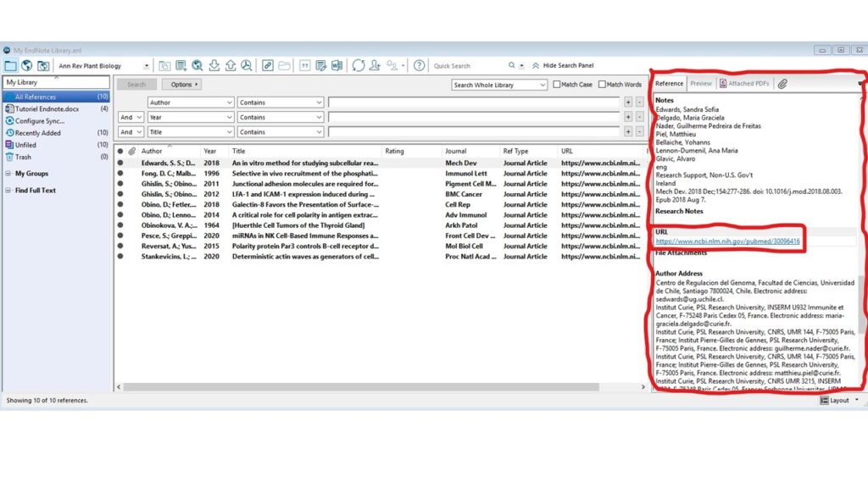The width and height of the screenshot is (868, 488).
Task: Click the Sync Library icon
Action: [359, 65]
